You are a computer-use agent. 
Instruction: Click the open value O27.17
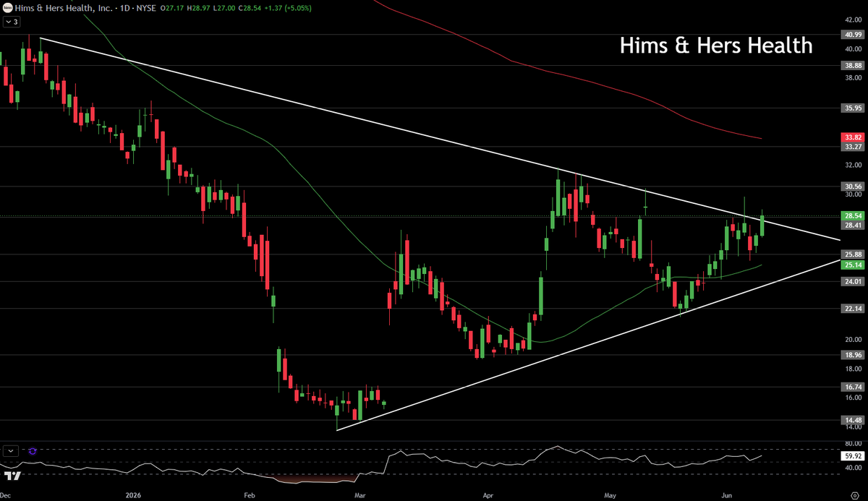click(171, 7)
